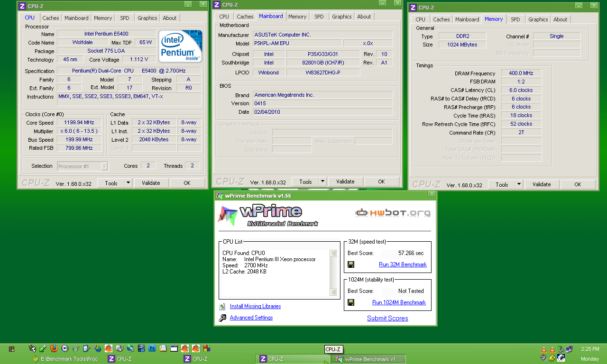Click the memory Size value 1024 MBytes
Image resolution: width=607 pixels, height=364 pixels.
(x=462, y=45)
